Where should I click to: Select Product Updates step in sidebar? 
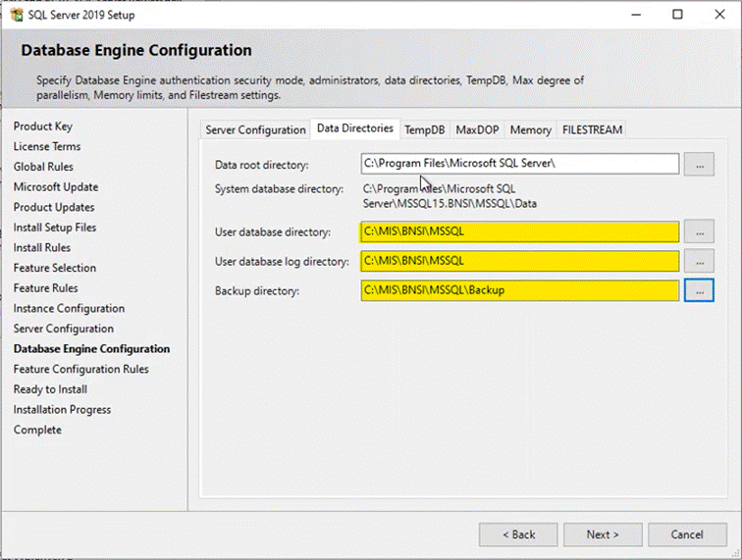tap(54, 208)
